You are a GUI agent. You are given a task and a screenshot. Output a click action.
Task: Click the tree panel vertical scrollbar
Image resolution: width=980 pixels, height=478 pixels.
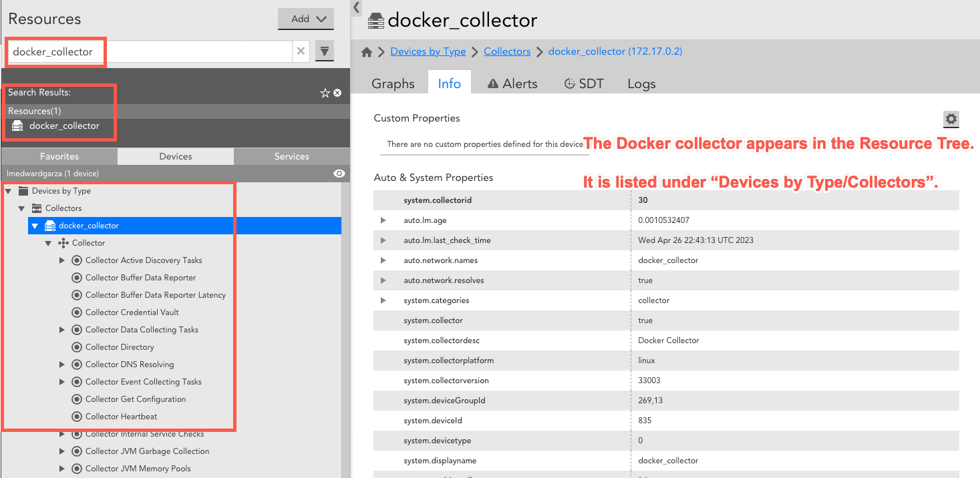pyautogui.click(x=345, y=330)
